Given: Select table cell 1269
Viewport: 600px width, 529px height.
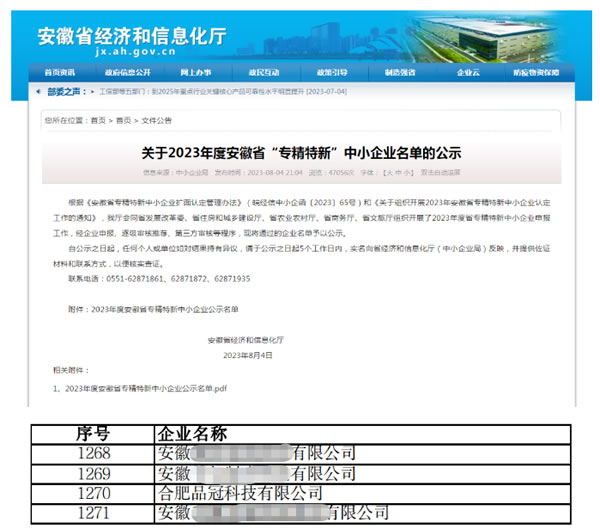Looking at the screenshot, I should [x=94, y=474].
